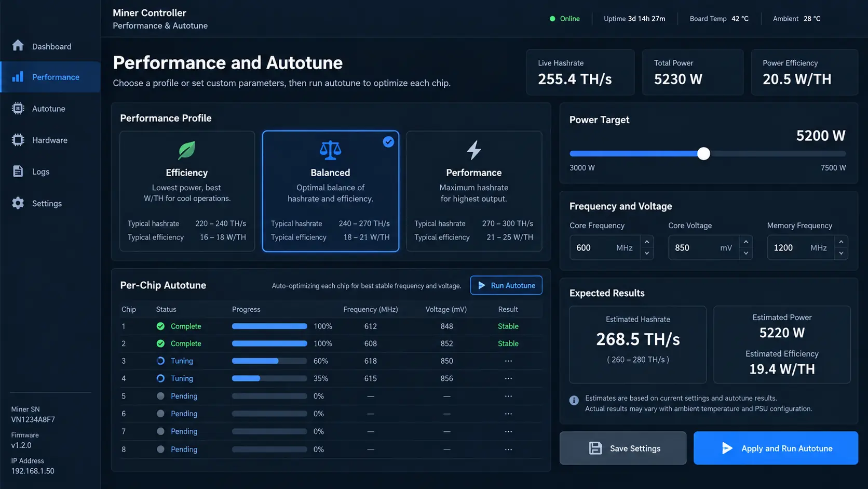Decrease Core Voltage with down arrow
Screen dimensions: 868x489
pos(746,254)
